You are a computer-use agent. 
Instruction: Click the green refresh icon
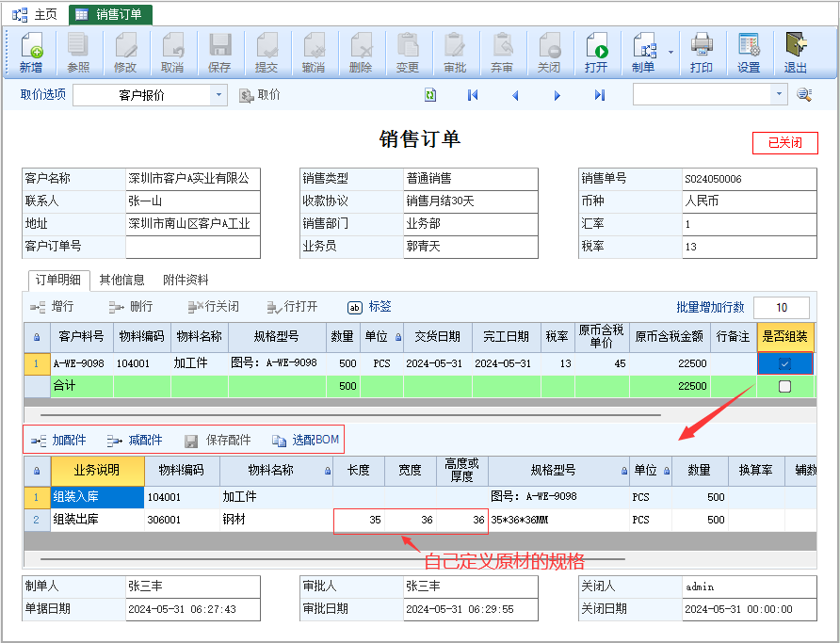[430, 95]
